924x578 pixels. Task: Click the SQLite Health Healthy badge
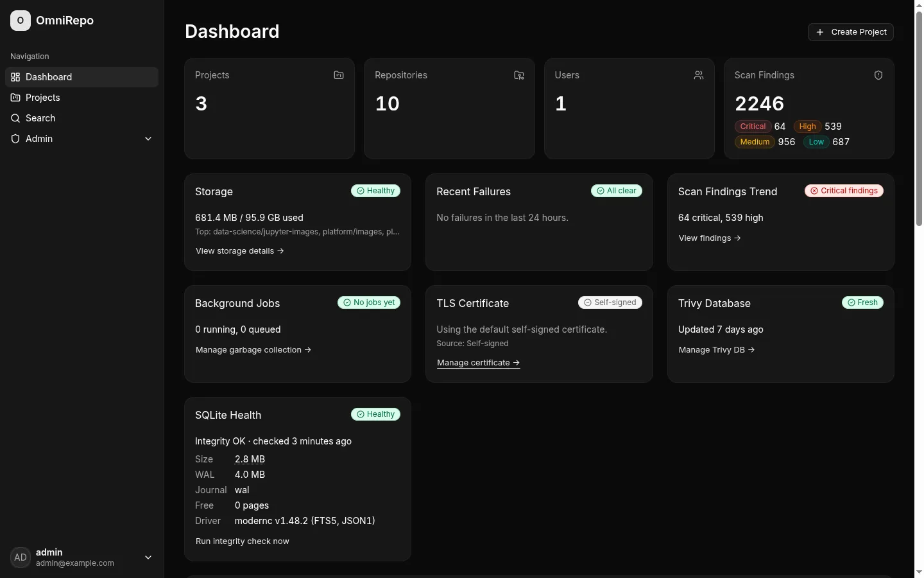[x=375, y=414]
